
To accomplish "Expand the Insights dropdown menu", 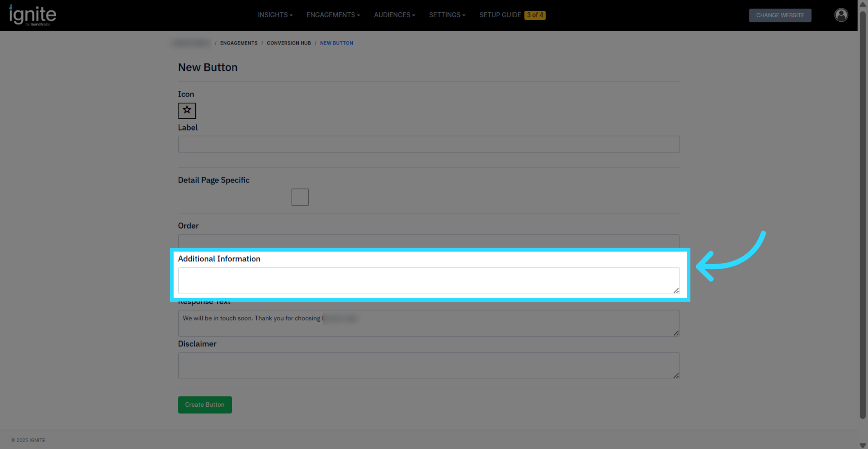I will click(275, 15).
